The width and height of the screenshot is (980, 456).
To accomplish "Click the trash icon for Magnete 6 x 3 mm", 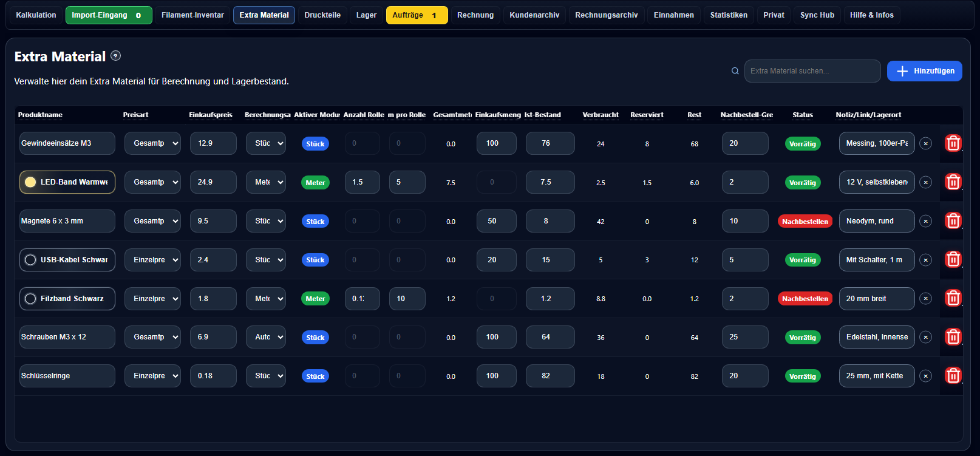I will 953,221.
